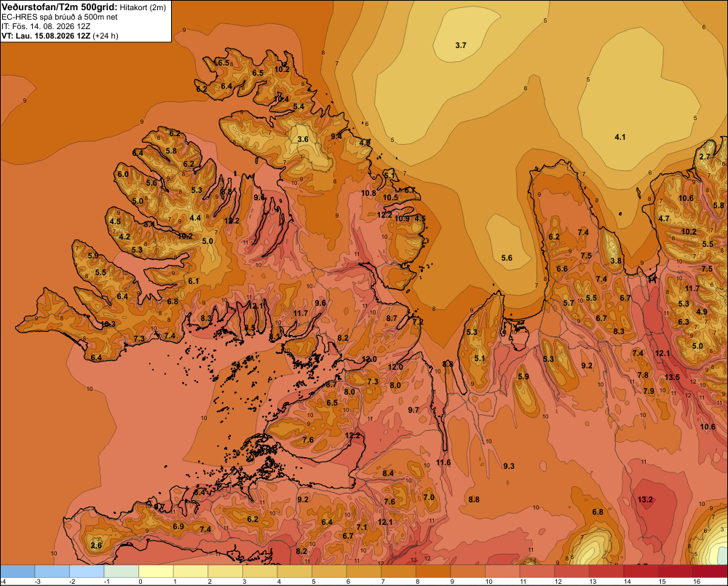Select the 4.1 temperature label
The height and width of the screenshot is (586, 728).
coord(620,137)
